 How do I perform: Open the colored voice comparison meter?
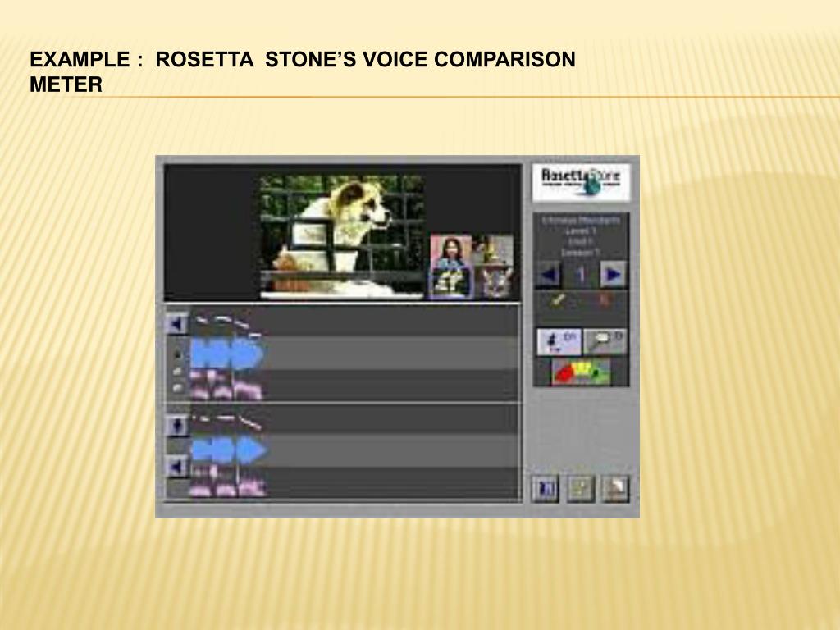582,373
